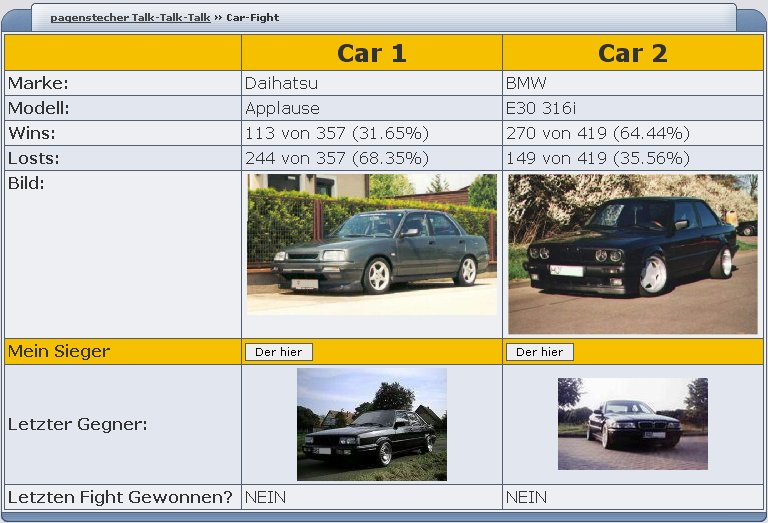Select the Applause model cell
This screenshot has width=768, height=523.
coord(372,108)
